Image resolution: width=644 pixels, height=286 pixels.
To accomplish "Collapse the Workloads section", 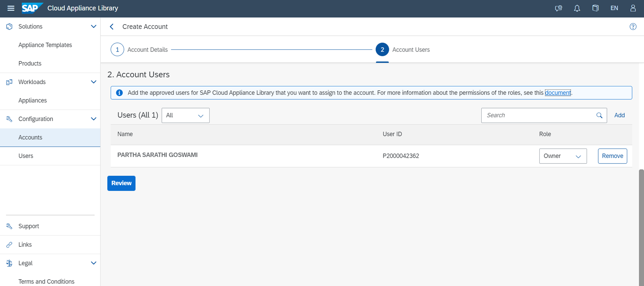I will (x=93, y=82).
